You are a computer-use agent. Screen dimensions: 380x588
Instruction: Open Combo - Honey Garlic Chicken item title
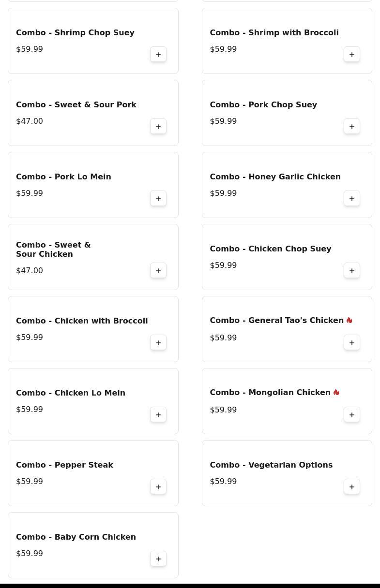pyautogui.click(x=275, y=176)
